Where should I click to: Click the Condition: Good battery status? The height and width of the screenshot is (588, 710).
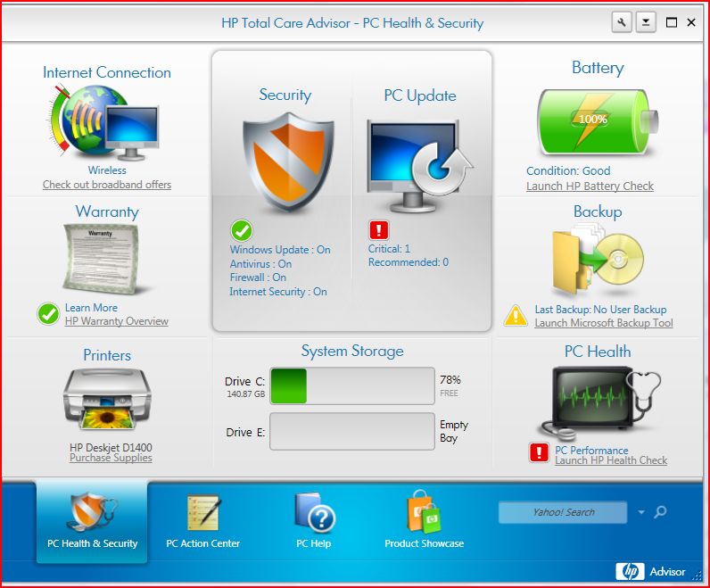[568, 170]
